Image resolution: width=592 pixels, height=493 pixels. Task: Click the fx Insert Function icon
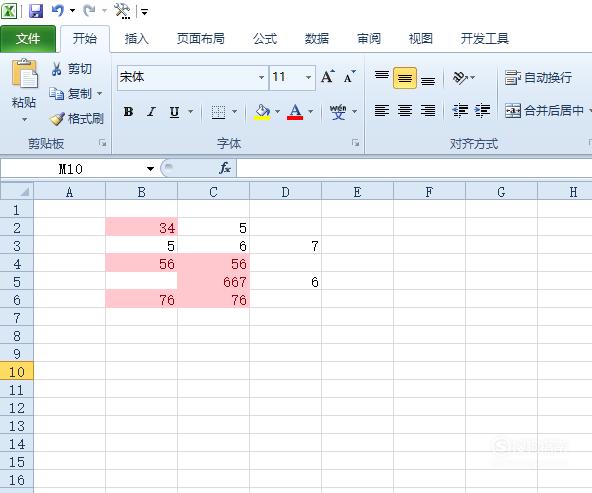point(225,168)
